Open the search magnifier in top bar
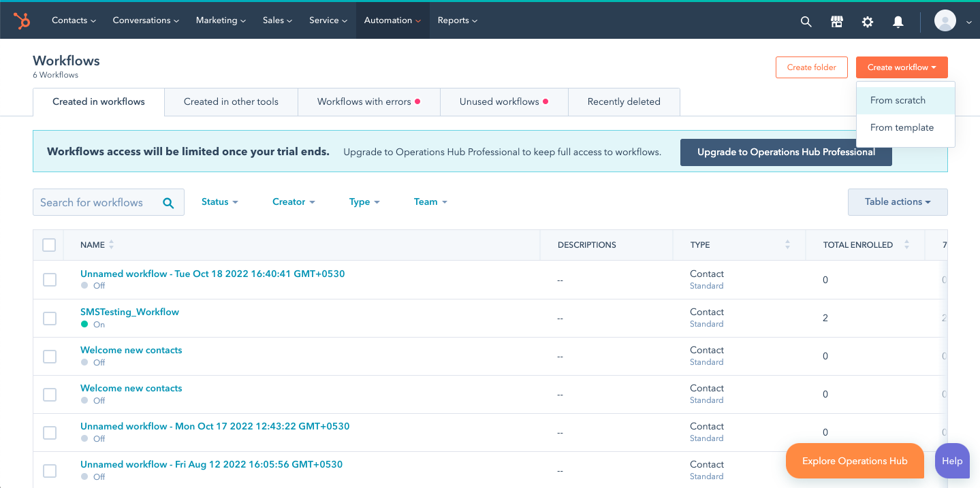 (806, 22)
